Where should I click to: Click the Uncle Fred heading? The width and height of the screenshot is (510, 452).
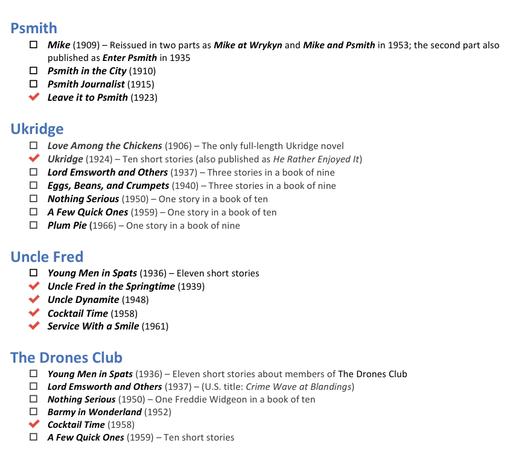[47, 257]
